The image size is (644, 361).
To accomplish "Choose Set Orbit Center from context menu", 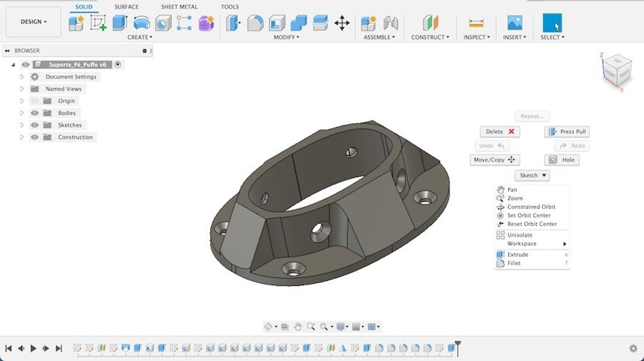I will [x=528, y=216].
